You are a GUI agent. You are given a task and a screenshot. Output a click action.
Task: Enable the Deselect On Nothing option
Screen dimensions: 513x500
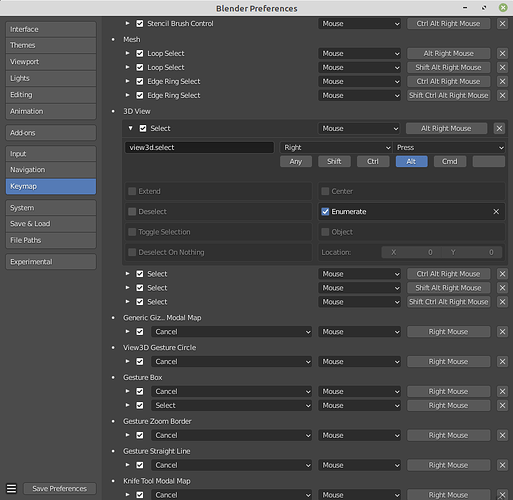tap(132, 252)
